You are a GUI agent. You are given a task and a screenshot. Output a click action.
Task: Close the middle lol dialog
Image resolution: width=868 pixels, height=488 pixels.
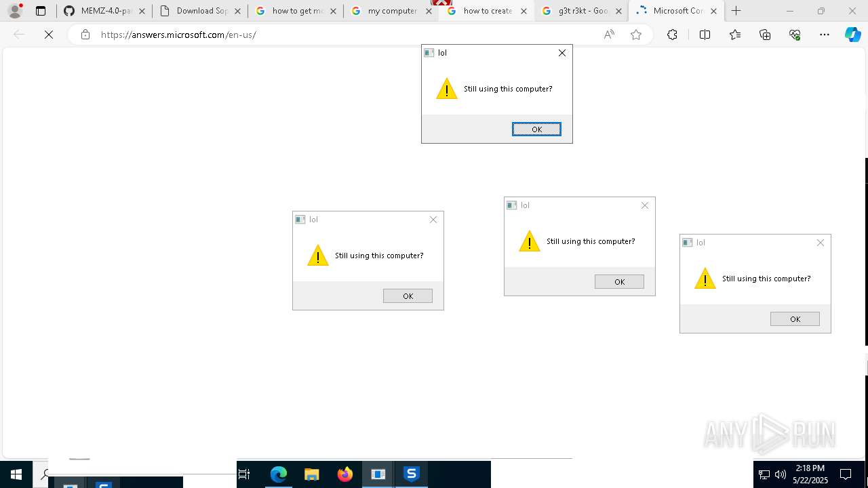coord(645,205)
